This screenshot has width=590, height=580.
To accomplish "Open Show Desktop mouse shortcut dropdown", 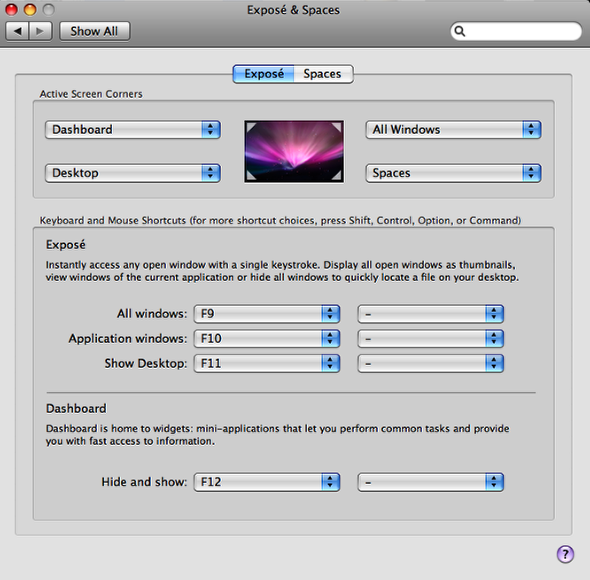I will 430,364.
